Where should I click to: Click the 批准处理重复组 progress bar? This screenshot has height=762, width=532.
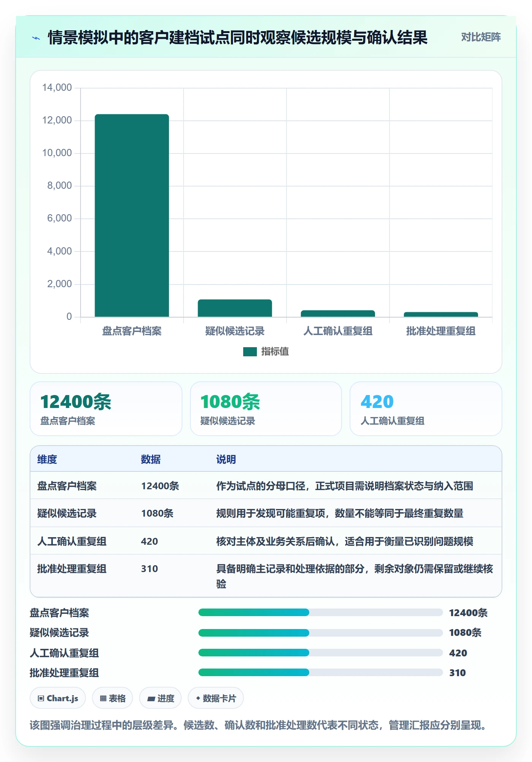[x=320, y=672]
